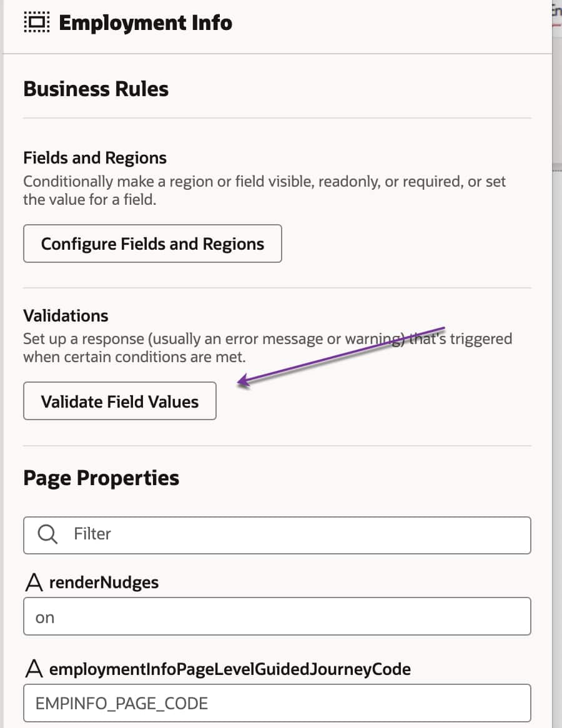Click the Validations section heading
This screenshot has height=728, width=562.
(65, 316)
